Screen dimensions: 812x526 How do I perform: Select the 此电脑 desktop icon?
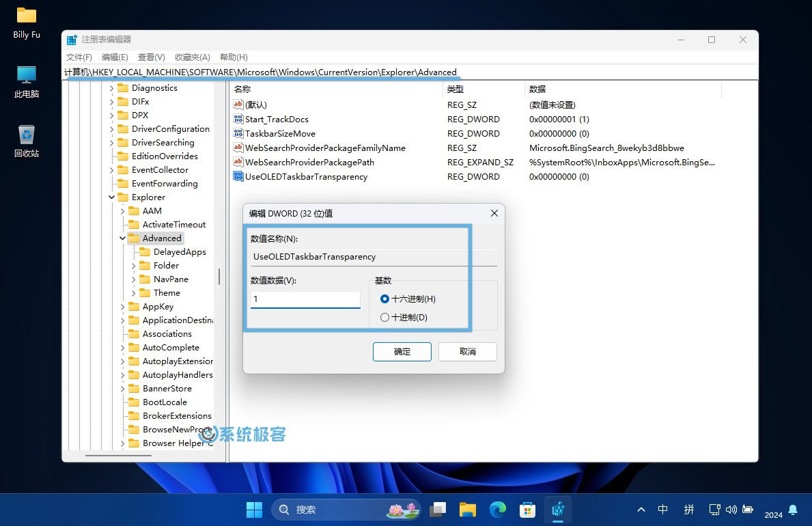(x=27, y=75)
